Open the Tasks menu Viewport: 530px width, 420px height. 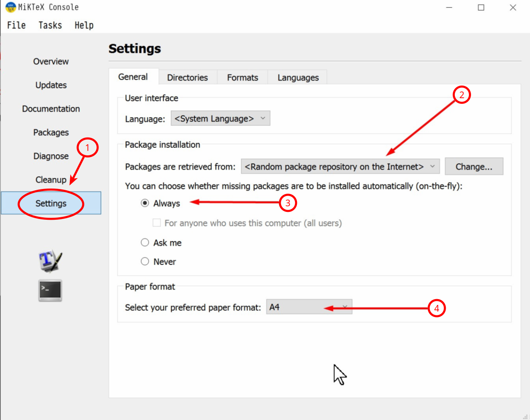(50, 25)
